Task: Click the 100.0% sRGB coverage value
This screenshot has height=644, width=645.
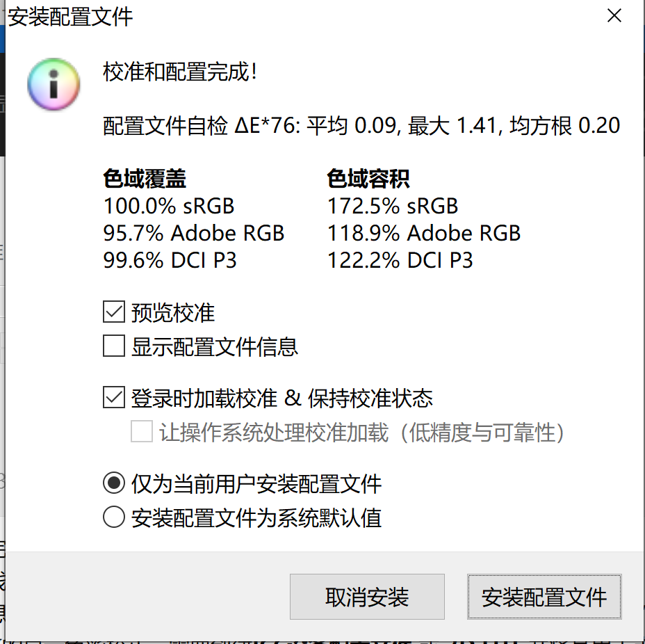Action: [169, 207]
